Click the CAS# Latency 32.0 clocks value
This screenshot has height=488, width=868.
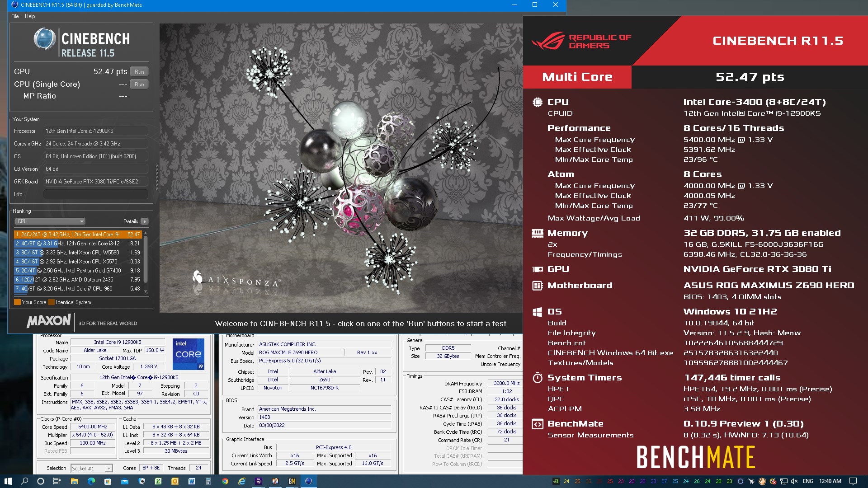(x=505, y=399)
